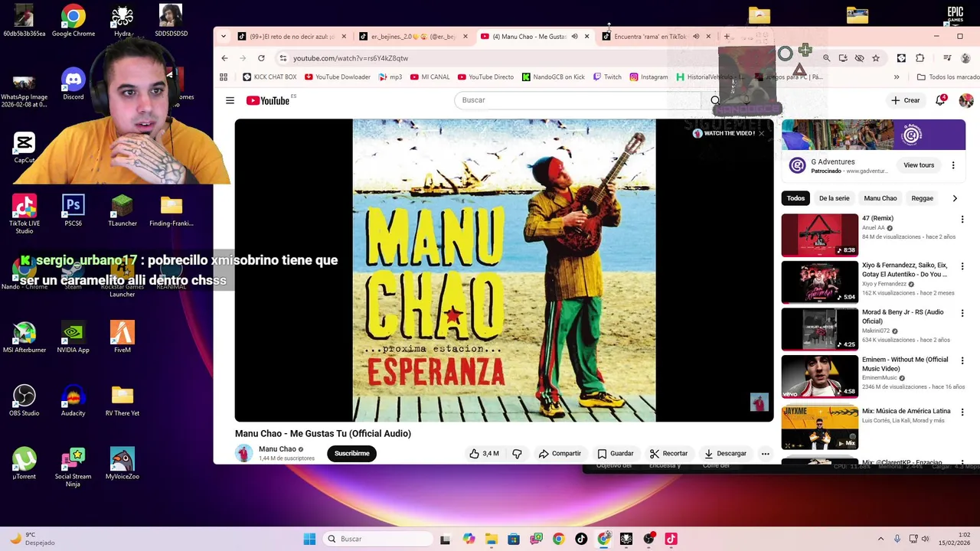Image resolution: width=980 pixels, height=551 pixels.
Task: Mute the 'Encuentra rama' TikTok tab audio
Action: pyautogui.click(x=696, y=37)
